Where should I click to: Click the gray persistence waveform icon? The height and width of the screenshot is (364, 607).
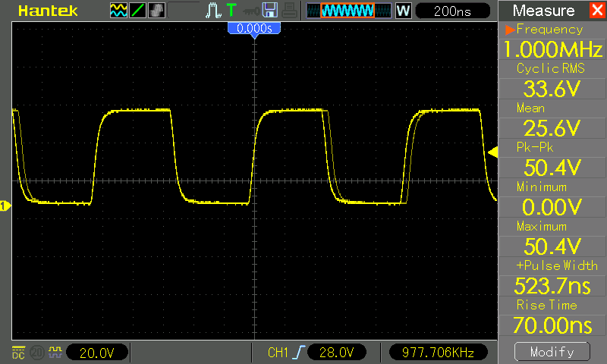(156, 11)
